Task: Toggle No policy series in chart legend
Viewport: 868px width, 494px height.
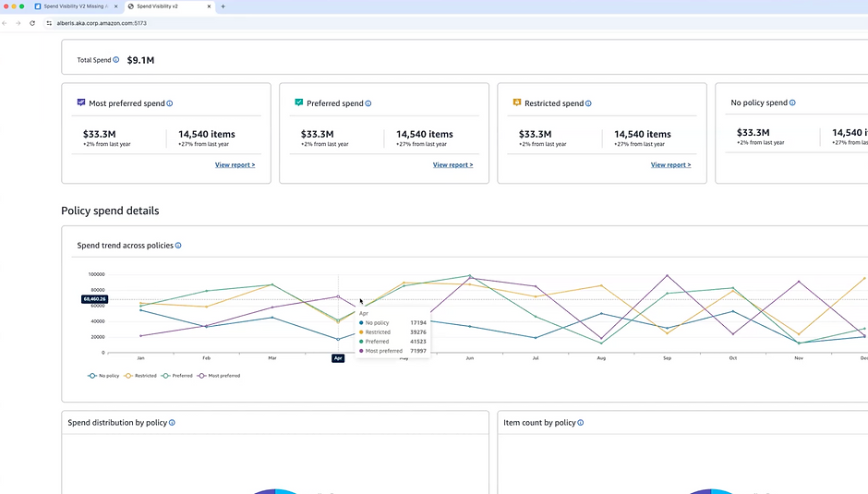Action: [103, 376]
